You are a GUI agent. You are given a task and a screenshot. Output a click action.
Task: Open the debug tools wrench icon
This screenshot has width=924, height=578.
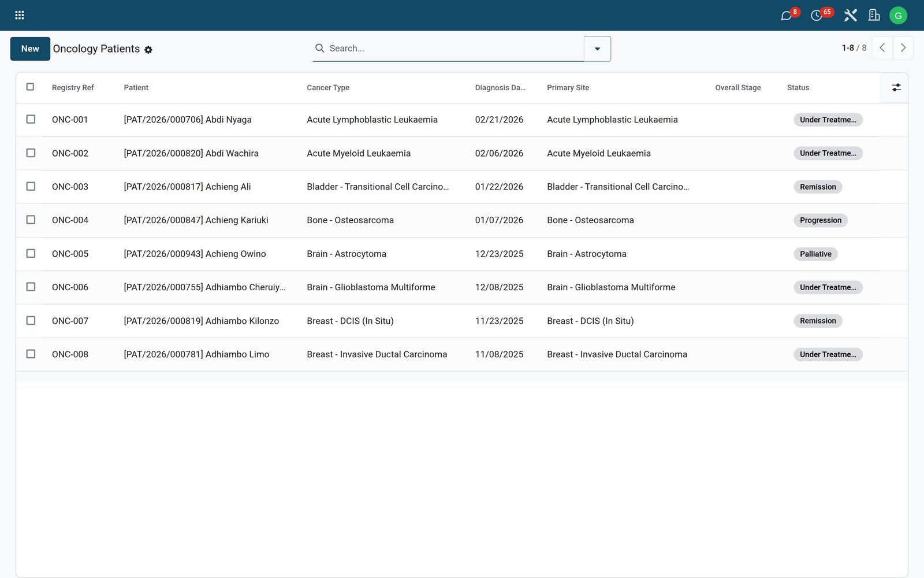850,16
